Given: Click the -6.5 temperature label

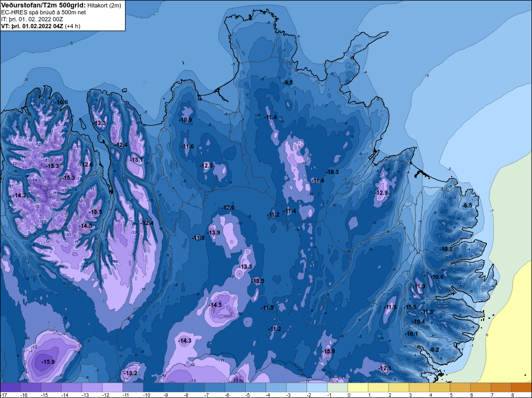Looking at the screenshot, I should [x=467, y=205].
